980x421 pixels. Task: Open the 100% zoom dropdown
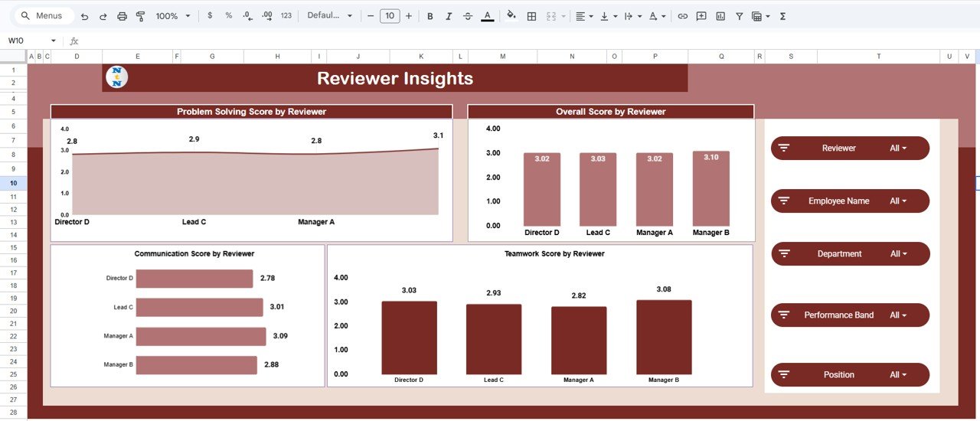[x=173, y=16]
